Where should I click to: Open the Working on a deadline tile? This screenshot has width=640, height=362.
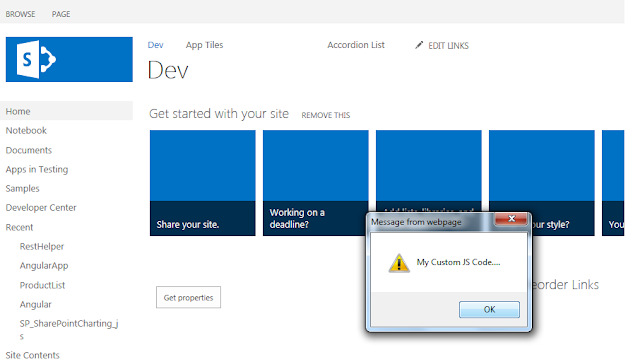click(316, 183)
